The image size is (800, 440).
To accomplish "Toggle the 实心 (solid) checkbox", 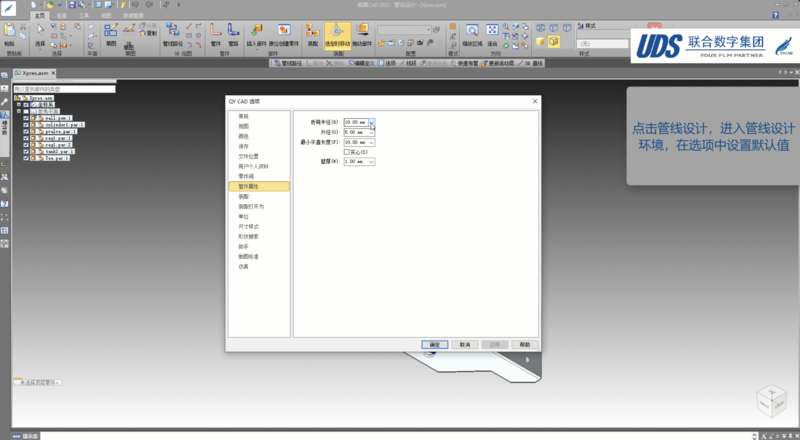I will [x=347, y=151].
